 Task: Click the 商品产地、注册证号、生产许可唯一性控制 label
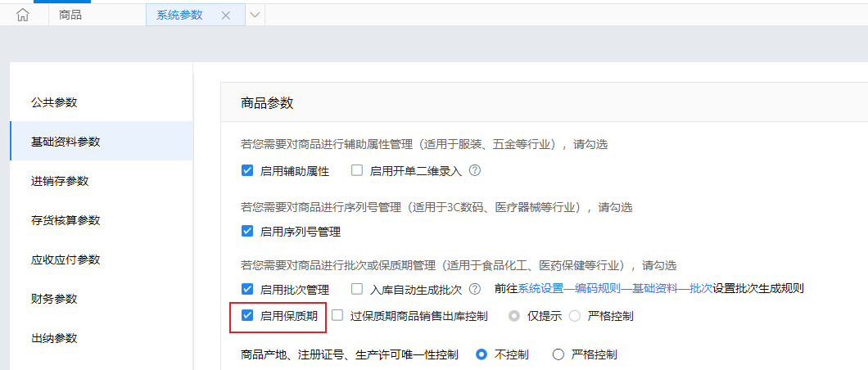[x=350, y=354]
